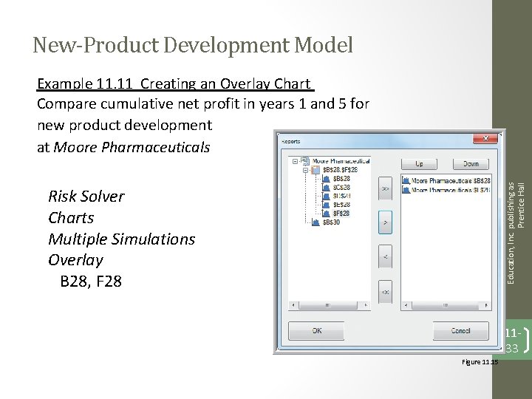Select $C$28 in the left tree

[x=341, y=187]
